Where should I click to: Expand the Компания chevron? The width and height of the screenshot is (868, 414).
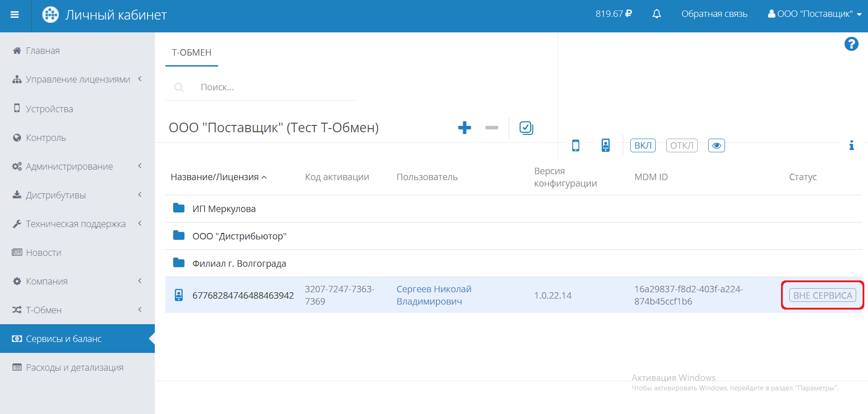(x=140, y=281)
